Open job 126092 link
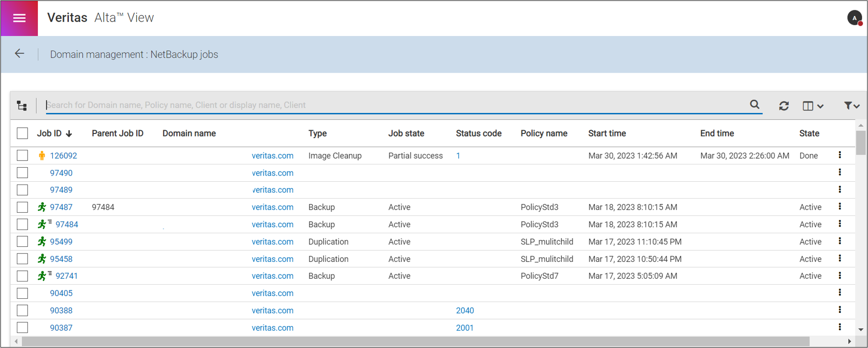Screen dimensions: 868x348 64,155
